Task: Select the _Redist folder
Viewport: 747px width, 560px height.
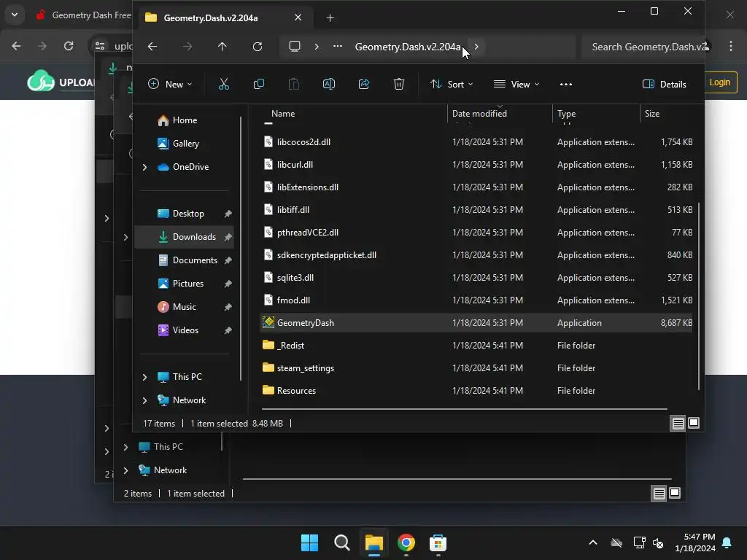Action: tap(476, 346)
